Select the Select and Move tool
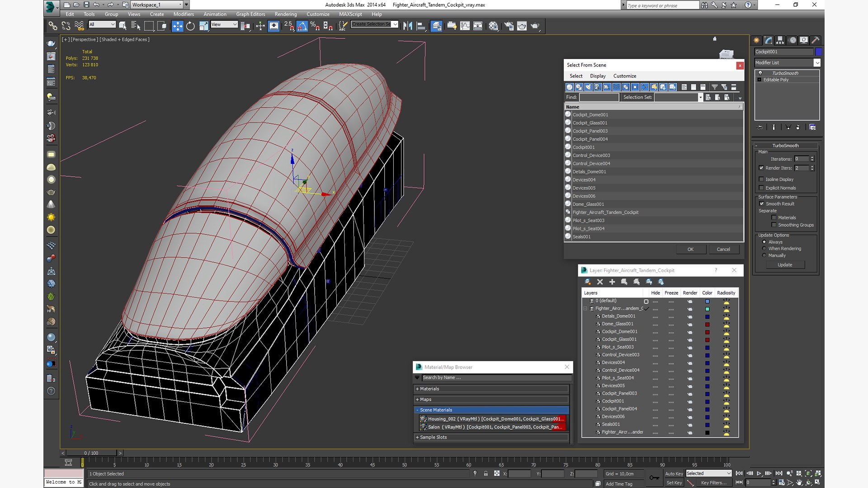The image size is (868, 488). coord(177,26)
